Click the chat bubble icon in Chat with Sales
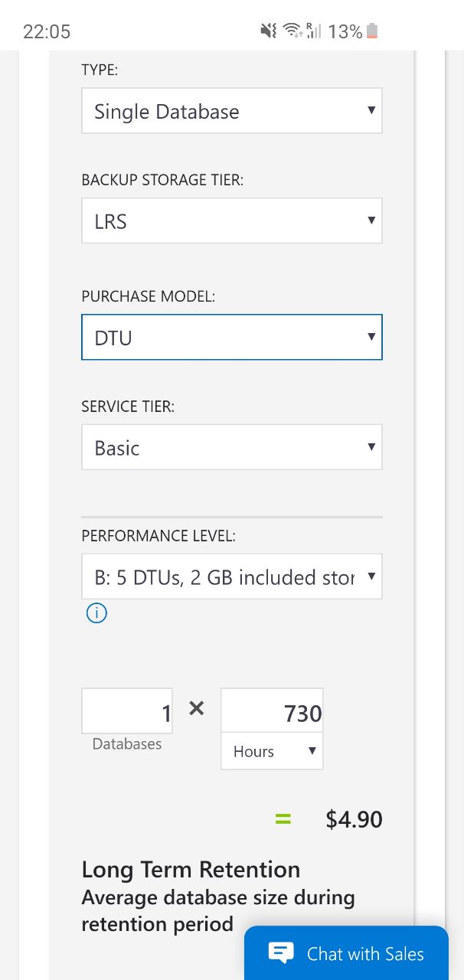Screen dimensions: 464x980 tap(281, 953)
